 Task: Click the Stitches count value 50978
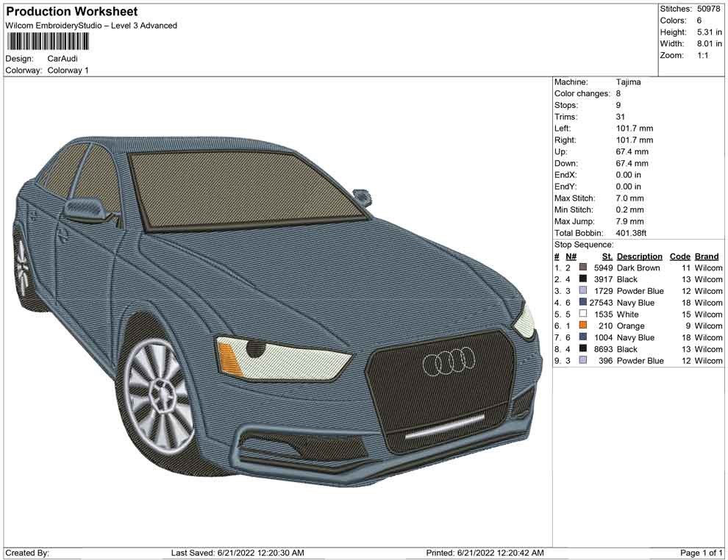click(x=710, y=9)
